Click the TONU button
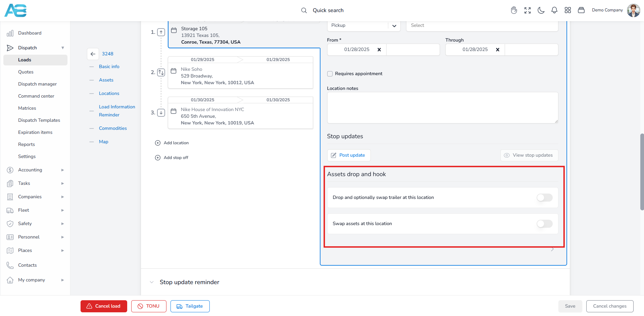 point(149,306)
